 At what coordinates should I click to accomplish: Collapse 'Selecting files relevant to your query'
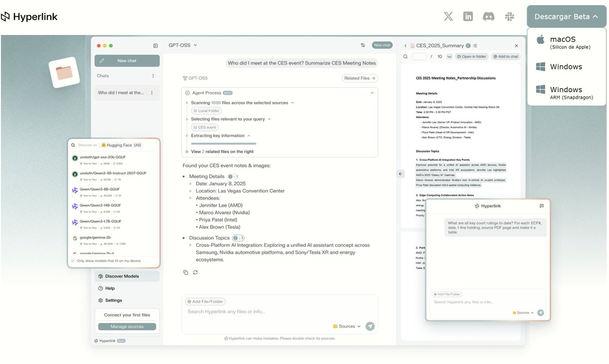[269, 119]
